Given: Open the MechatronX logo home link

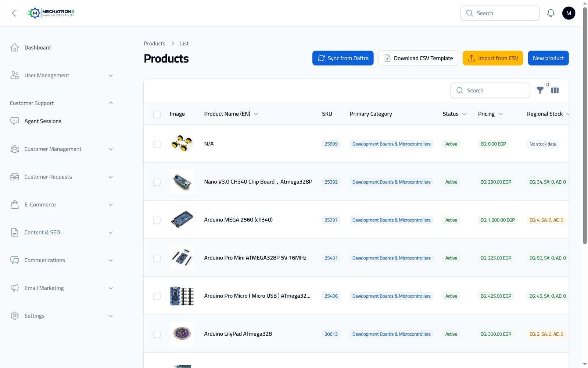Looking at the screenshot, I should (x=51, y=13).
